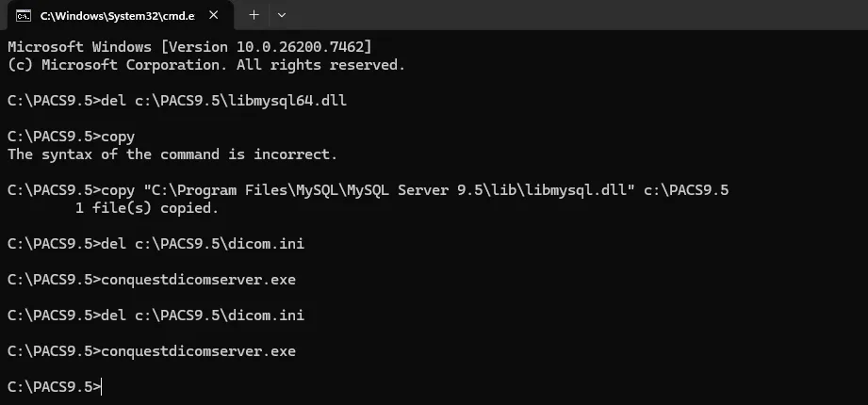Click the active prompt cursor on the last line
This screenshot has height=405, width=868.
[100, 387]
